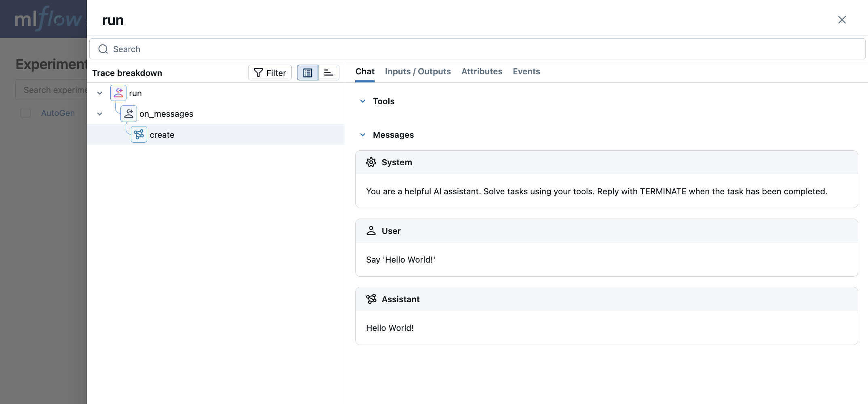Image resolution: width=868 pixels, height=404 pixels.
Task: Collapse the Messages section
Action: pyautogui.click(x=362, y=135)
